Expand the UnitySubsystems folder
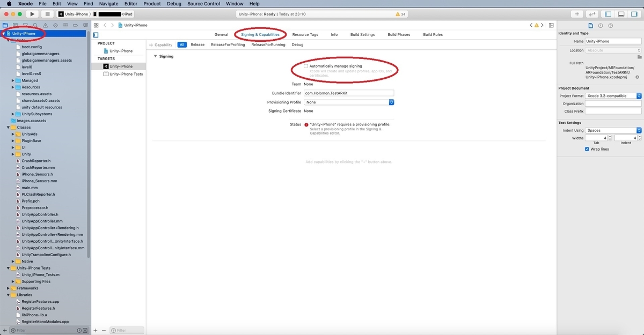 pyautogui.click(x=13, y=114)
